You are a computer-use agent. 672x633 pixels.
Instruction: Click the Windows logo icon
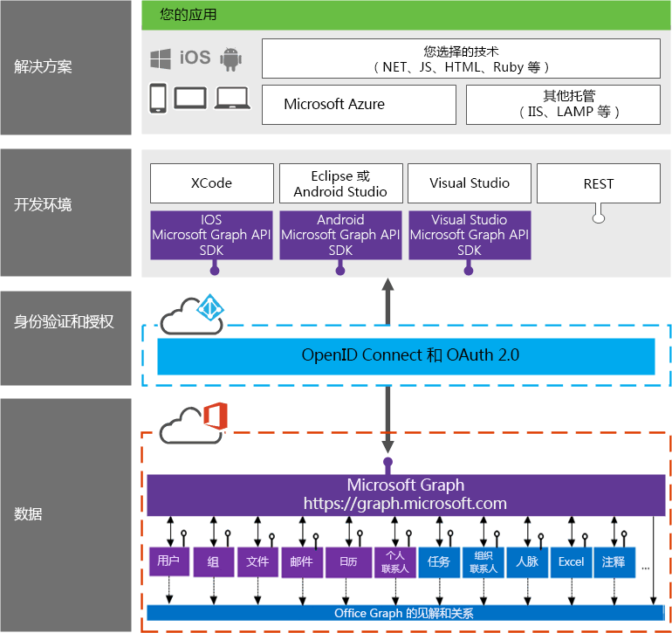pos(161,58)
